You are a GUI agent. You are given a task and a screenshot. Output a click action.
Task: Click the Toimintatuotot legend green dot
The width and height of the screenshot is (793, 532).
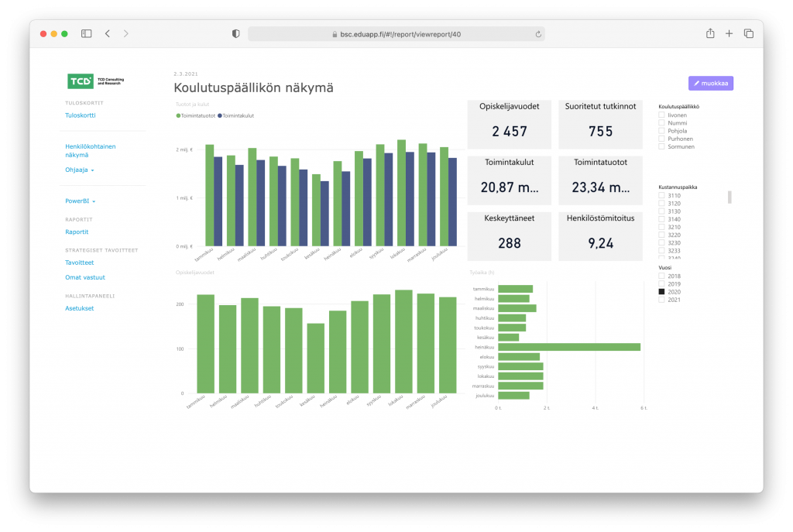click(178, 116)
